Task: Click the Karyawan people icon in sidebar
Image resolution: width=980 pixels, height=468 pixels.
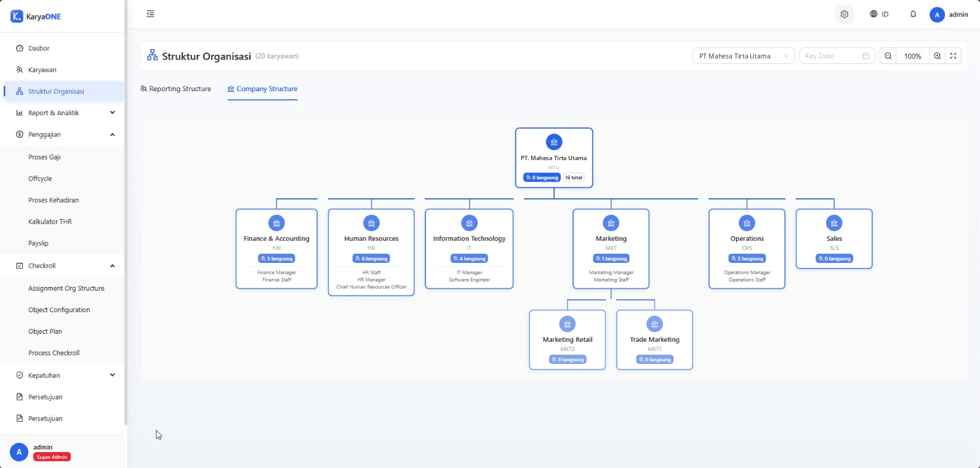Action: tap(20, 70)
